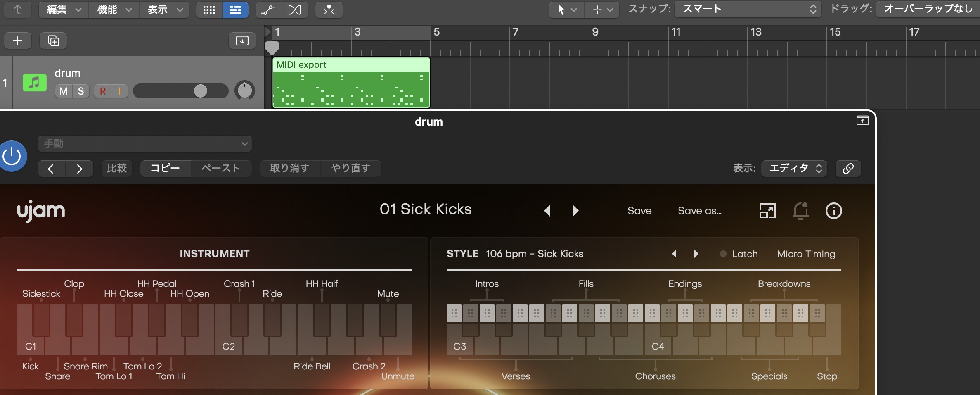Click the 取り消す undo button
The height and width of the screenshot is (395, 980).
pyautogui.click(x=290, y=169)
